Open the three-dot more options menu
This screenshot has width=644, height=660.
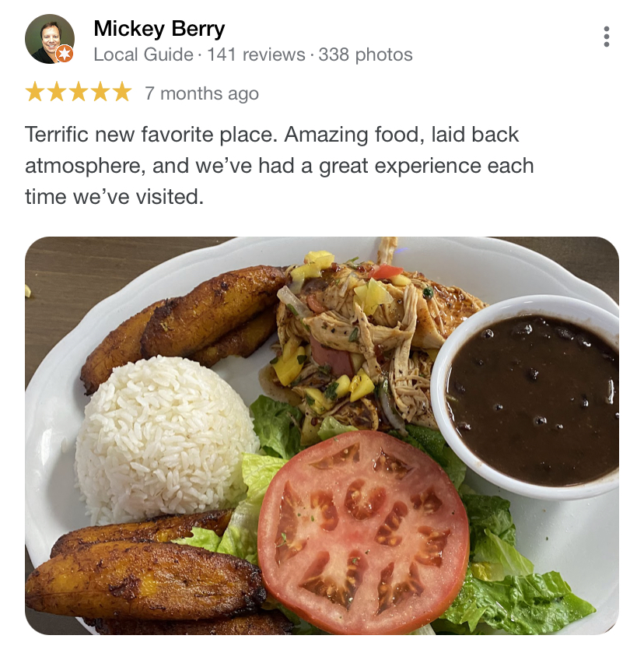(606, 37)
